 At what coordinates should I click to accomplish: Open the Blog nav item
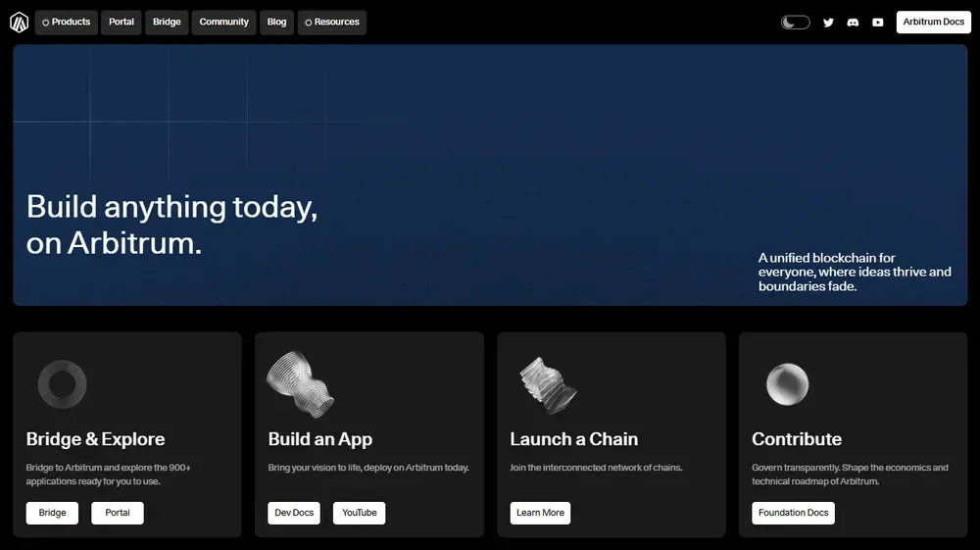pyautogui.click(x=277, y=22)
